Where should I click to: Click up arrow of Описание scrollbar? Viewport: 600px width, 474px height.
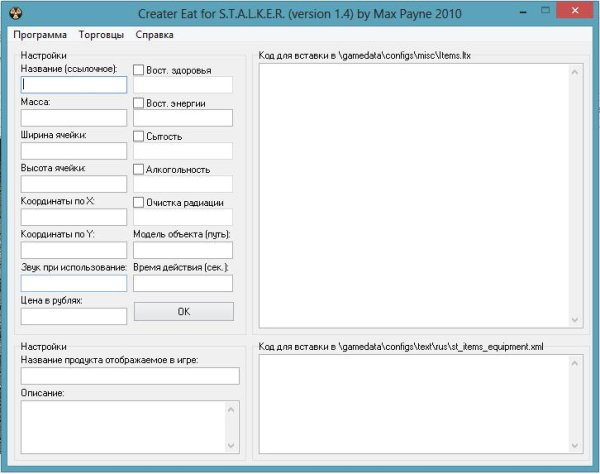click(x=231, y=409)
